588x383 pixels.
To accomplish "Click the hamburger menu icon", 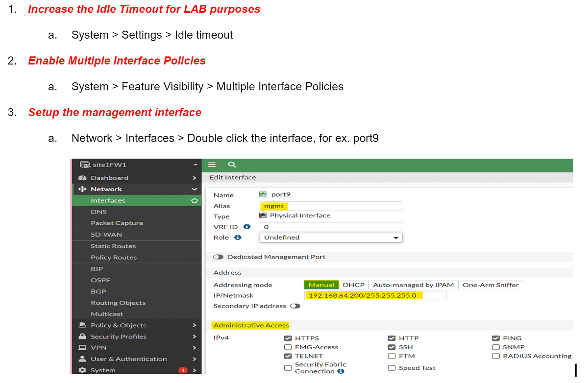I will click(x=213, y=165).
